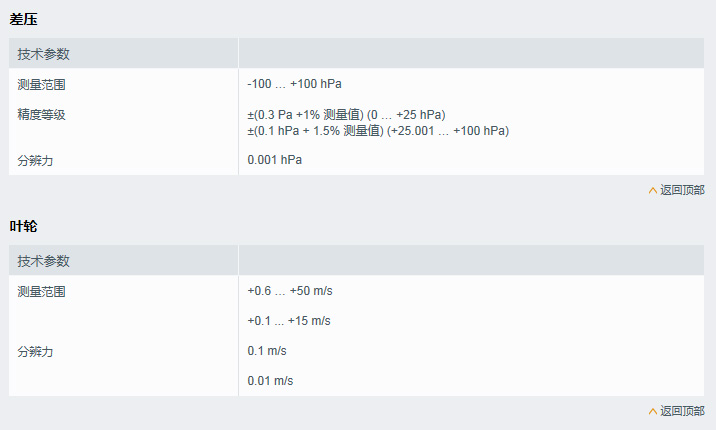Select 技术参数 header in the 差压 table
Viewport: 716px width, 430px height.
[44, 54]
